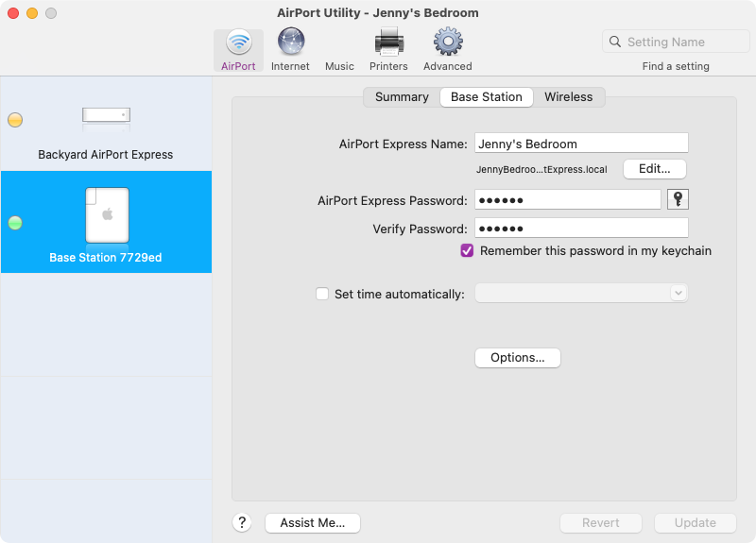Open the Printers settings icon
756x543 pixels.
[x=388, y=50]
